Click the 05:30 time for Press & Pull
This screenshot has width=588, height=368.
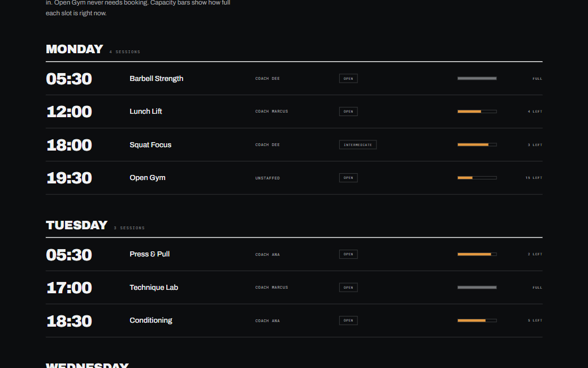coord(69,255)
